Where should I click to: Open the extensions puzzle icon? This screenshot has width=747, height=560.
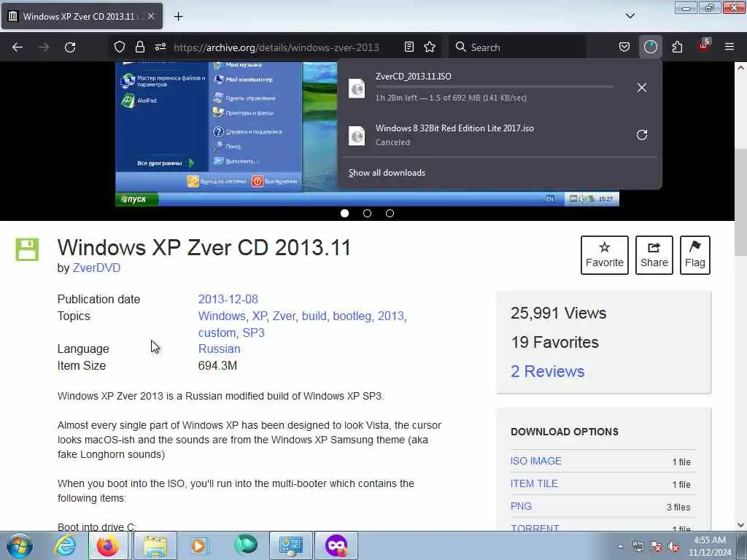click(677, 47)
